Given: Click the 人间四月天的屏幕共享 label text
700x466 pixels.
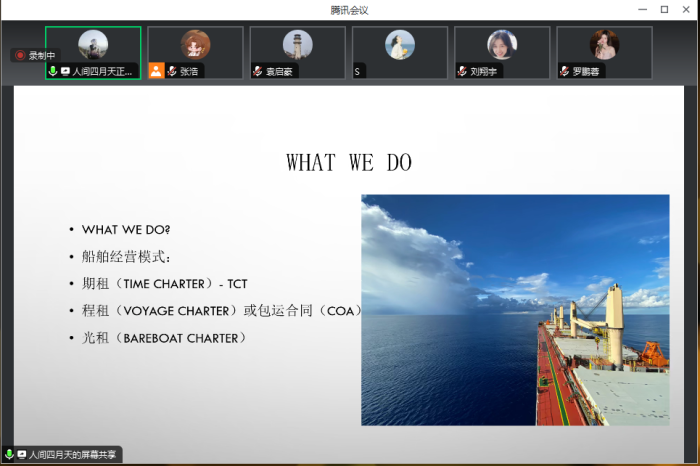Looking at the screenshot, I should tap(73, 455).
